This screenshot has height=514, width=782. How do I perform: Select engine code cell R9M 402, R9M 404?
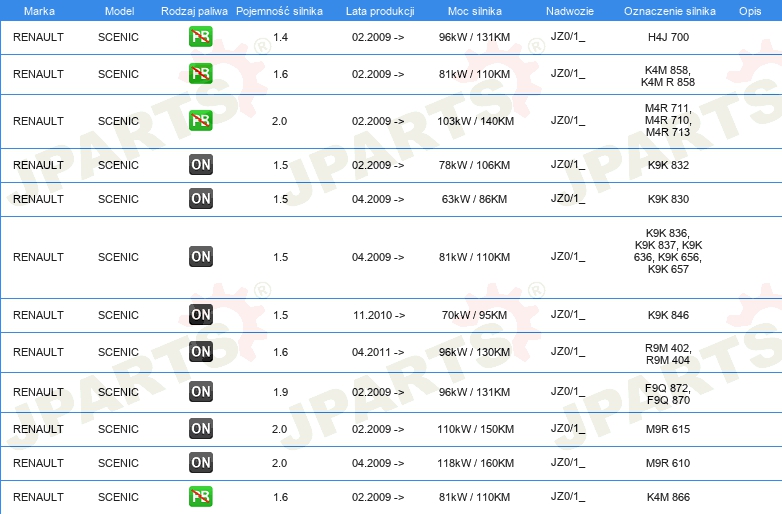[x=668, y=354]
